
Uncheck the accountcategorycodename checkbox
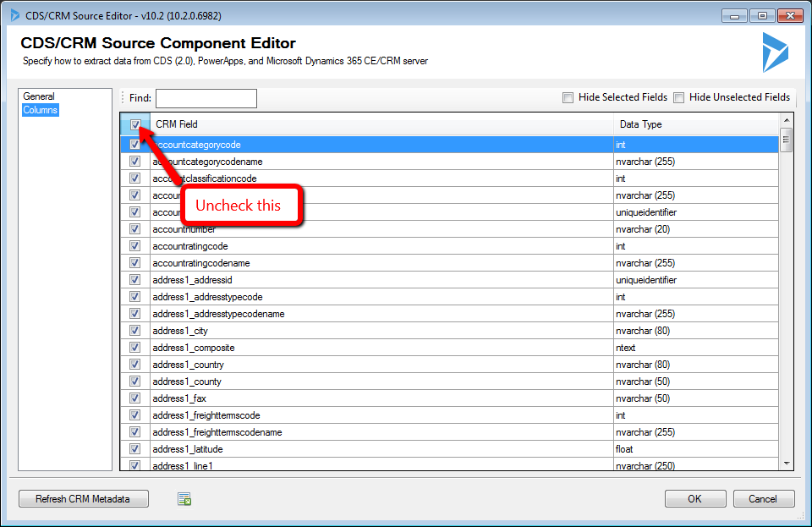point(135,162)
